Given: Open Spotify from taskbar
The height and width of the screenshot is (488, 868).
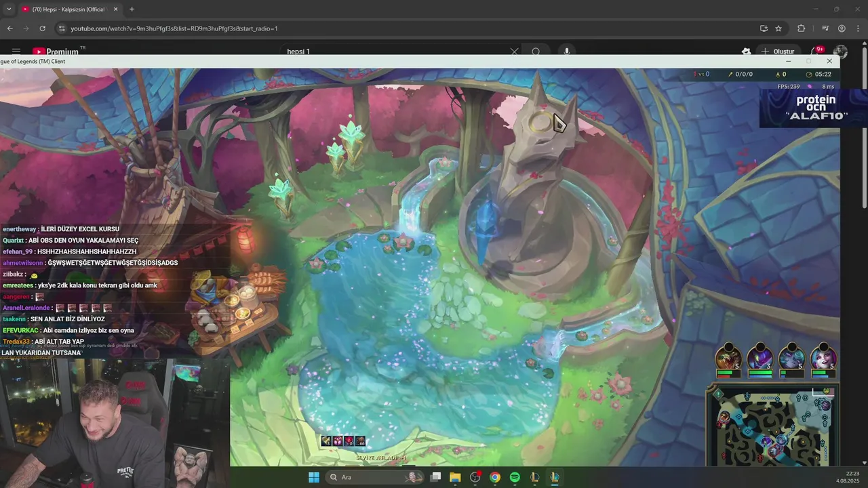Looking at the screenshot, I should [515, 477].
